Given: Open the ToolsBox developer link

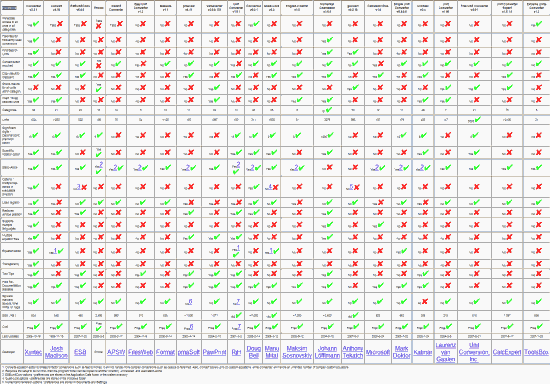Looking at the screenshot, I should click(536, 352).
